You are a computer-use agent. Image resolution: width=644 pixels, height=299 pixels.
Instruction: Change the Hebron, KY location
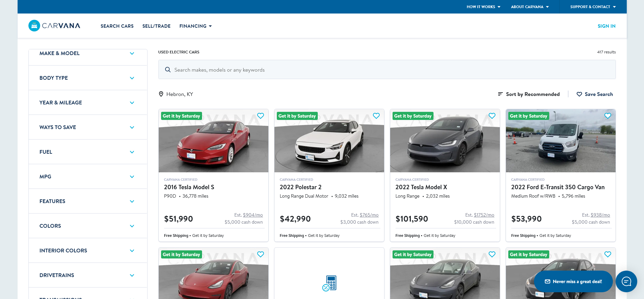click(176, 94)
